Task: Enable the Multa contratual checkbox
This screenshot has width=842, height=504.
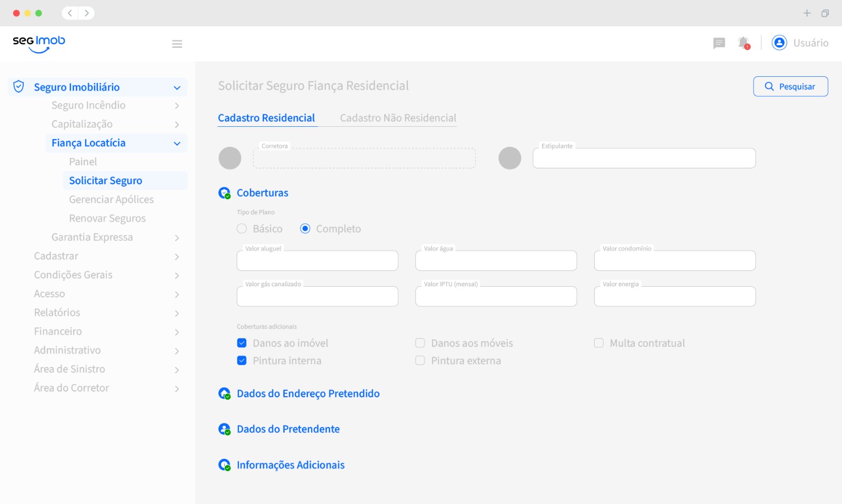Action: pos(599,343)
